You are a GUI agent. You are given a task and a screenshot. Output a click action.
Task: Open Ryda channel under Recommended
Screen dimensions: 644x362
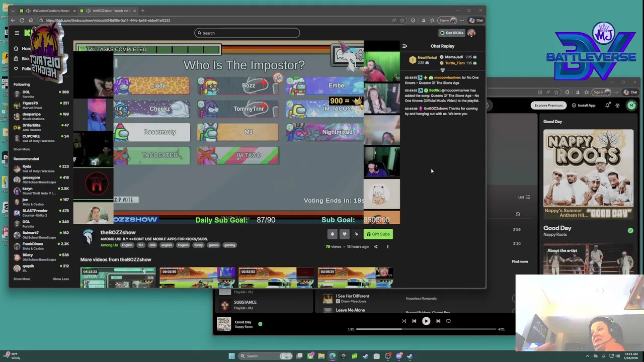[x=41, y=168]
